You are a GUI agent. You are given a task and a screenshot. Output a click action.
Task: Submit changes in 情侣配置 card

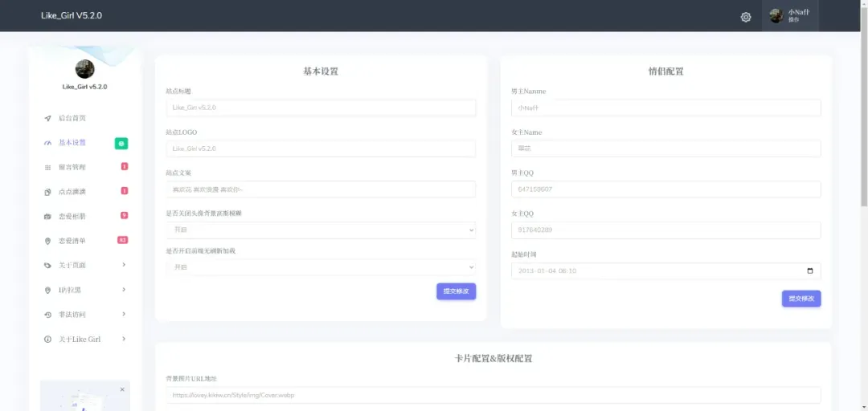click(x=801, y=299)
